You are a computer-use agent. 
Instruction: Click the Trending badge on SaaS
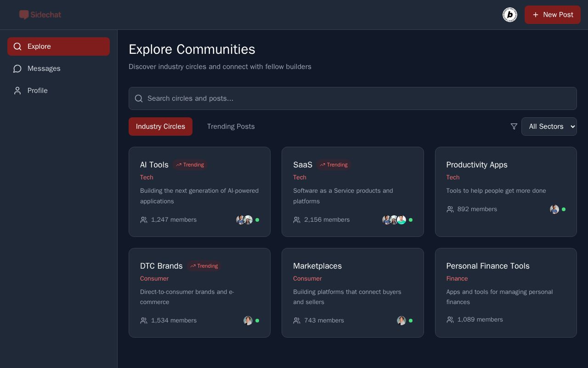334,165
